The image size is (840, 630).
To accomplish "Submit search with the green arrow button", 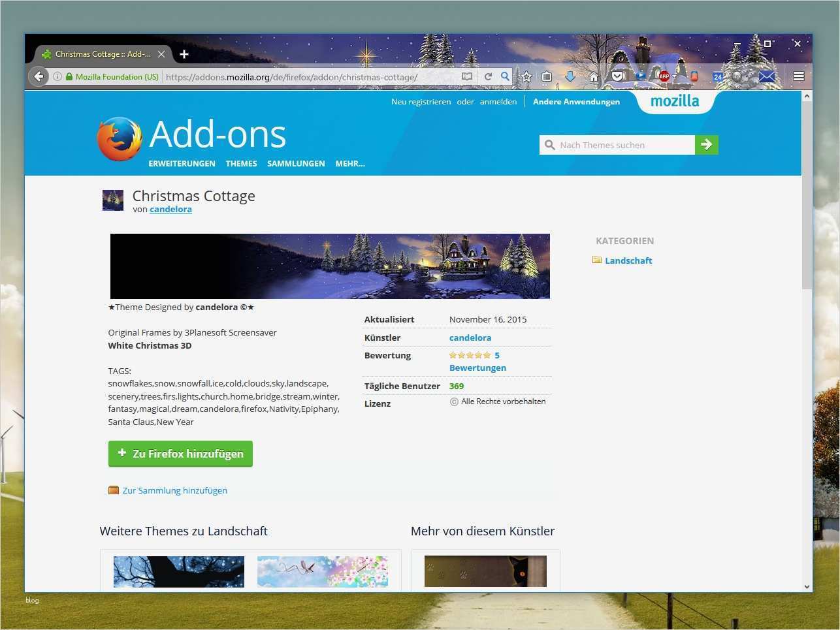I will pyautogui.click(x=707, y=145).
